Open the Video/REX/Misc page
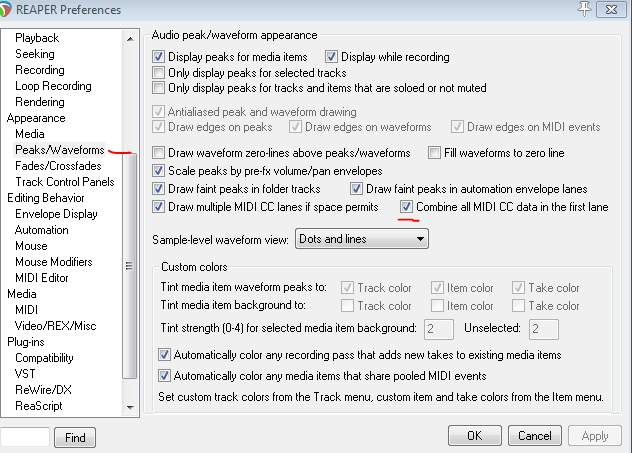632x453 pixels. coord(56,326)
